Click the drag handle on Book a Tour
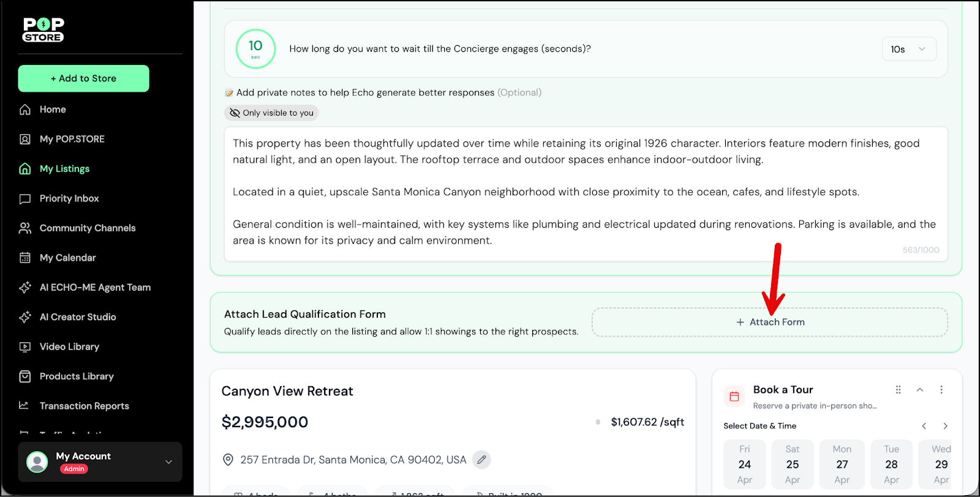 898,390
